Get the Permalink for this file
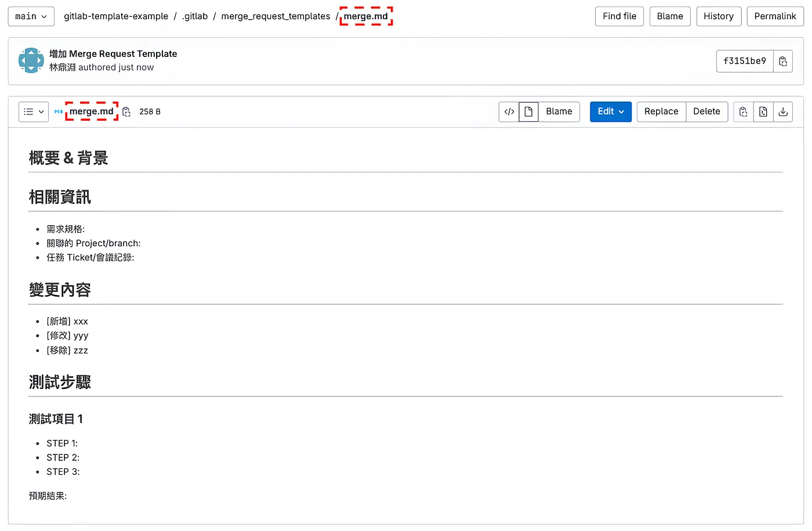This screenshot has width=812, height=531. tap(775, 16)
